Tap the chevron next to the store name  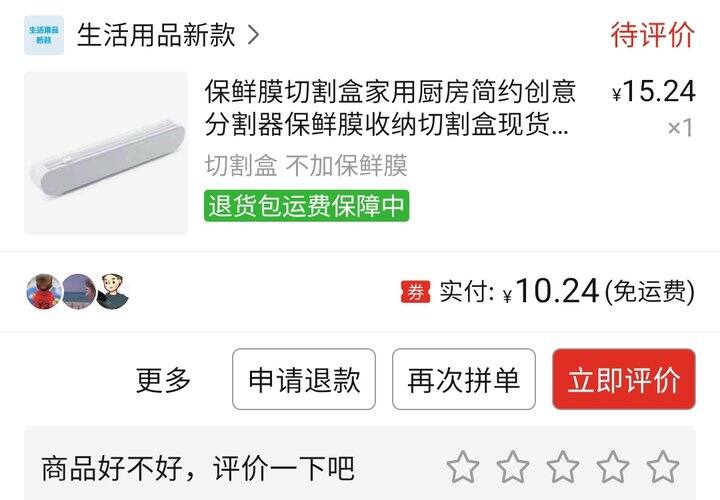(x=253, y=35)
